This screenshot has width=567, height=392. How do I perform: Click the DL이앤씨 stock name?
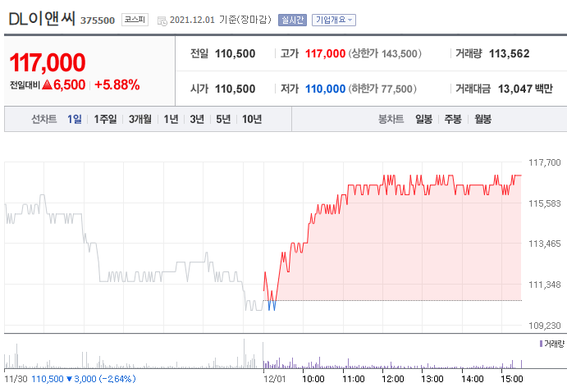point(42,18)
